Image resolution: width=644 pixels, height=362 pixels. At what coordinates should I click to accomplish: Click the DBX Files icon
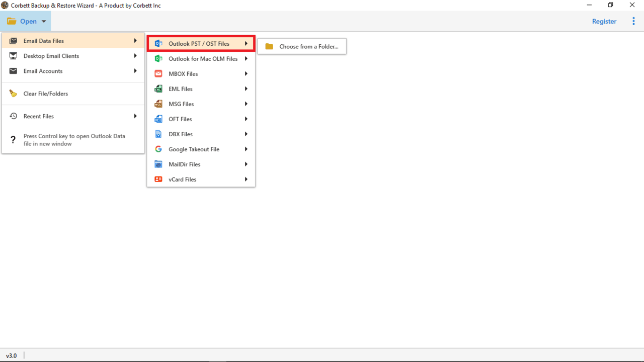(x=158, y=134)
